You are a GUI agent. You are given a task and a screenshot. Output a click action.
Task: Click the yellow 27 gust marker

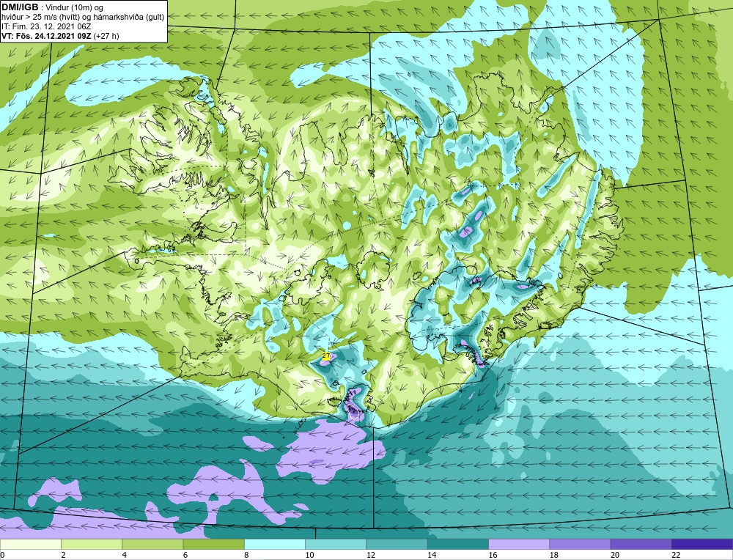click(x=326, y=355)
